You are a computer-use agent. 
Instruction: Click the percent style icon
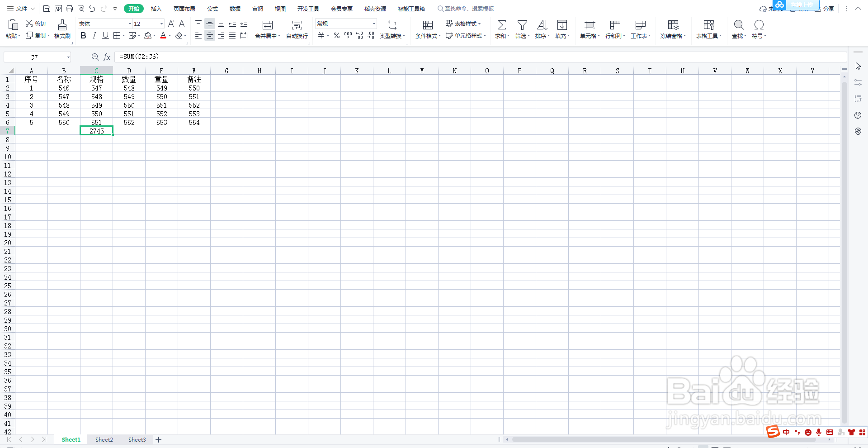(x=337, y=35)
